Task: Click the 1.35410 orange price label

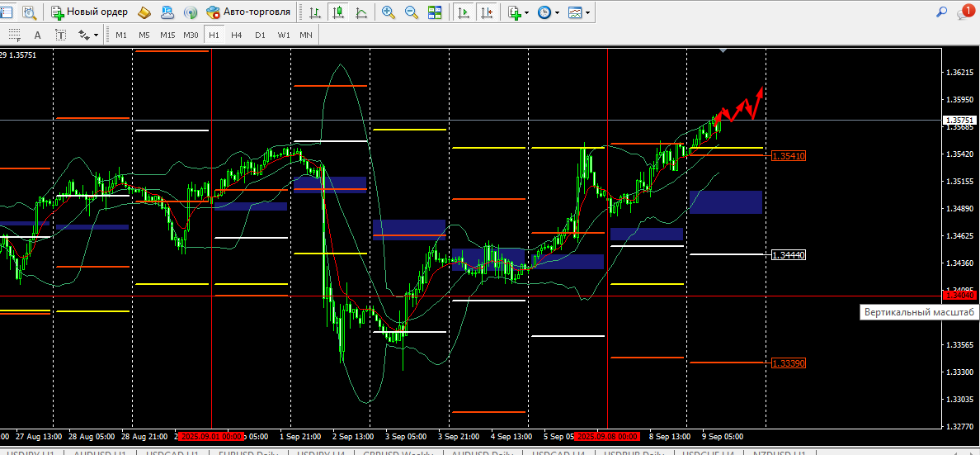Action: pos(789,155)
